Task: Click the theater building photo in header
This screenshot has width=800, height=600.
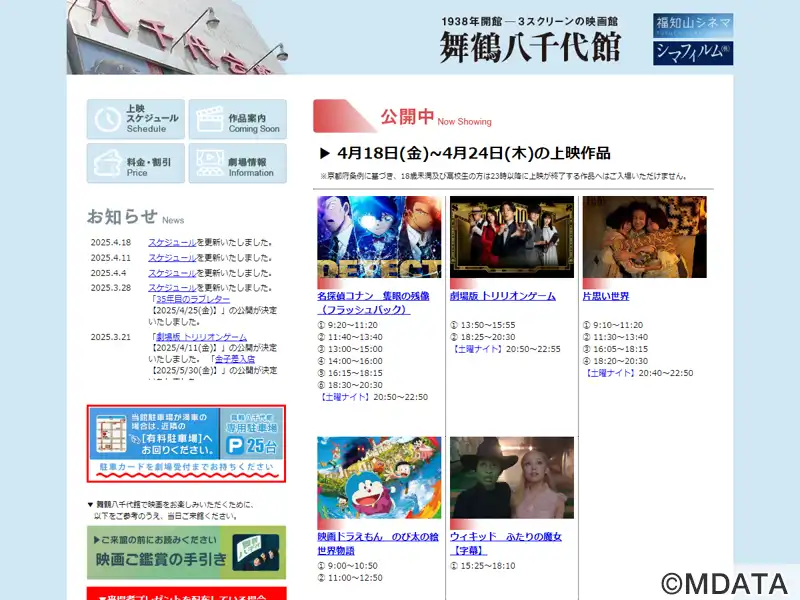Action: (178, 37)
